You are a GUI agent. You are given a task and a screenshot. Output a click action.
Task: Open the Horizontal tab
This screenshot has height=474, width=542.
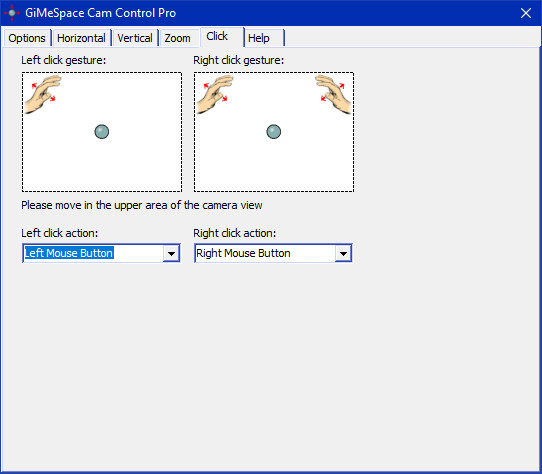(x=82, y=38)
